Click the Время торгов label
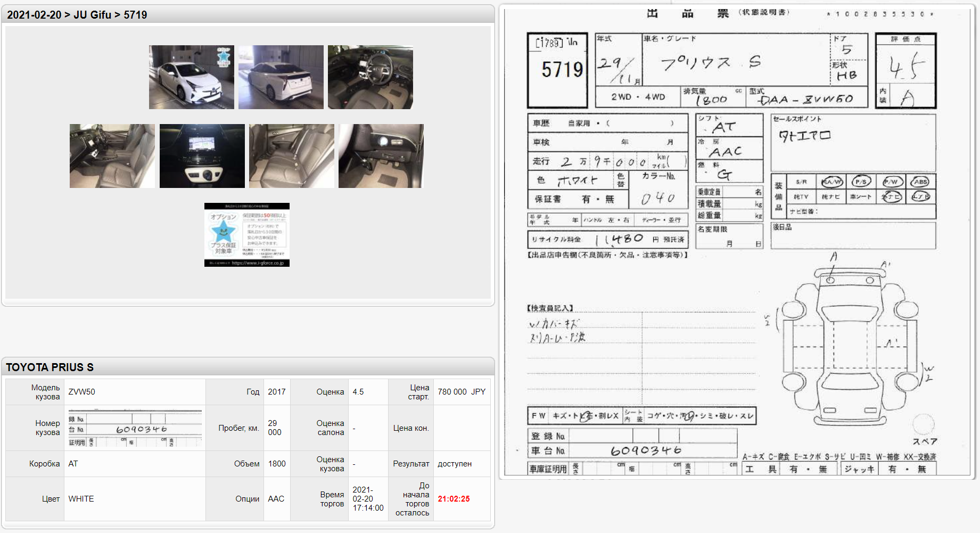This screenshot has width=980, height=533. click(332, 499)
